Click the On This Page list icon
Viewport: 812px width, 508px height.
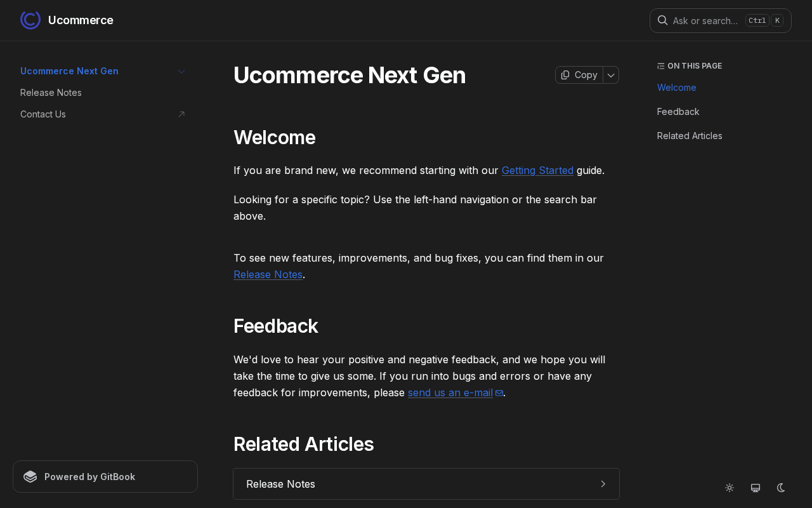pyautogui.click(x=661, y=66)
